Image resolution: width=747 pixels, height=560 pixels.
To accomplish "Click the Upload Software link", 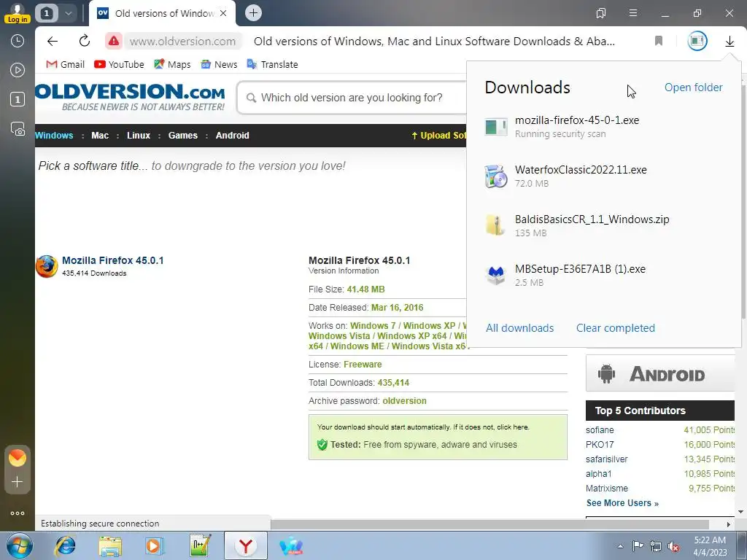I will 438,135.
